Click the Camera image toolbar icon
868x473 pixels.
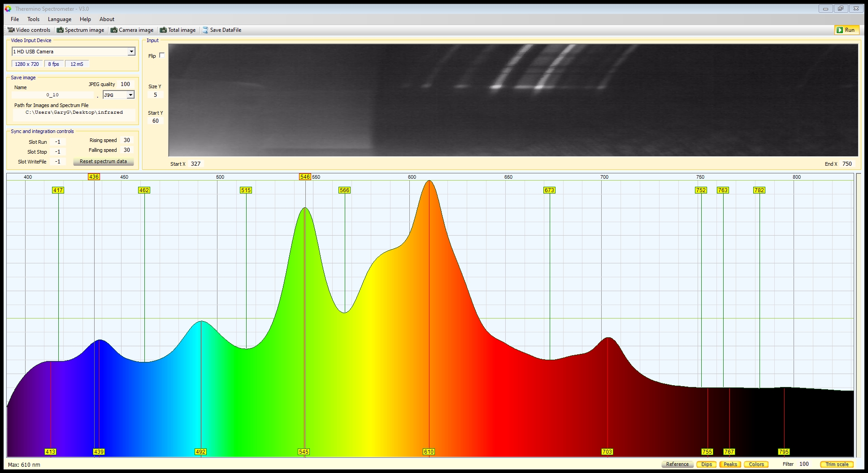pos(114,30)
